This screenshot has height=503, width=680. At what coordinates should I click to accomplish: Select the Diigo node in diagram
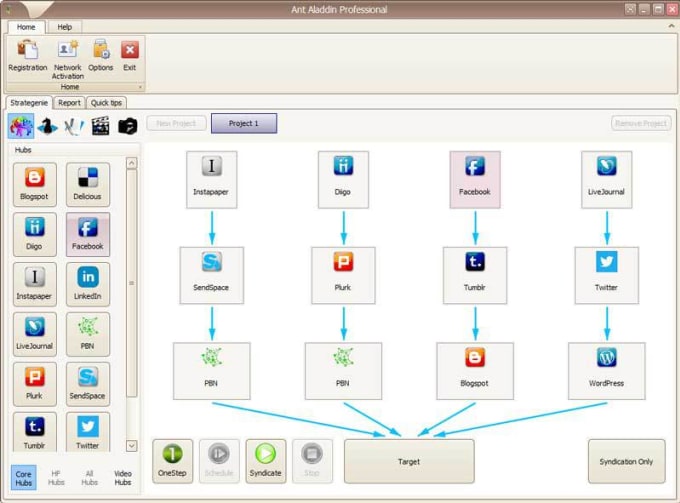(343, 180)
